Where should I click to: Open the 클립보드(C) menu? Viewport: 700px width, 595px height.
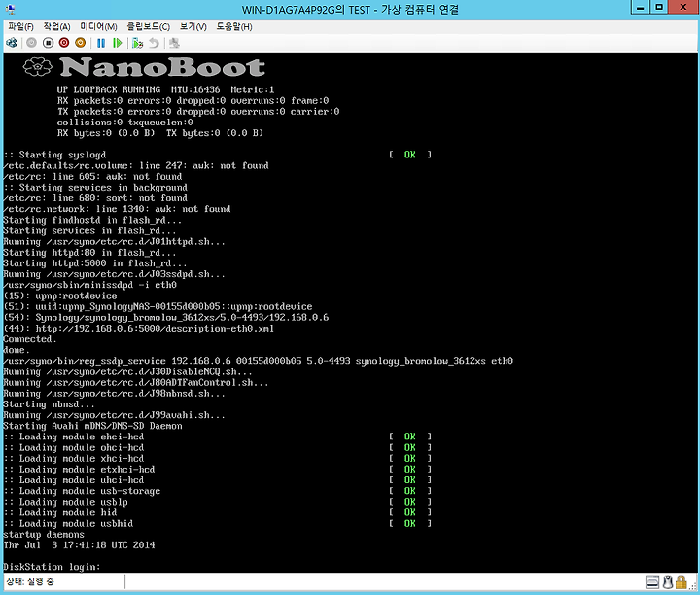(148, 27)
